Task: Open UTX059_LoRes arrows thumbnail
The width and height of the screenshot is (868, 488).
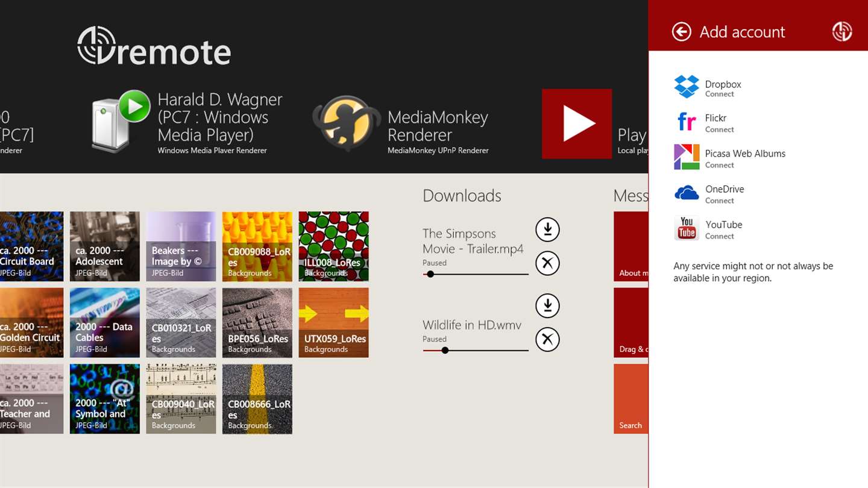Action: click(333, 322)
